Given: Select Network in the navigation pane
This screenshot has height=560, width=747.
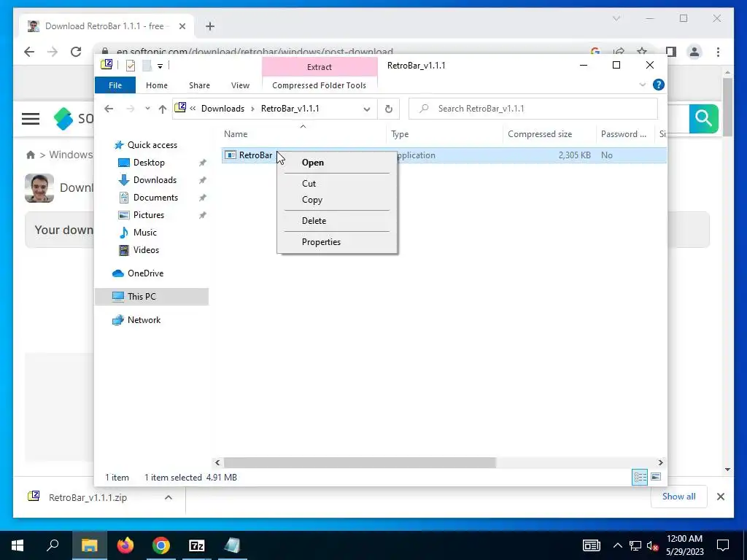Looking at the screenshot, I should point(144,320).
